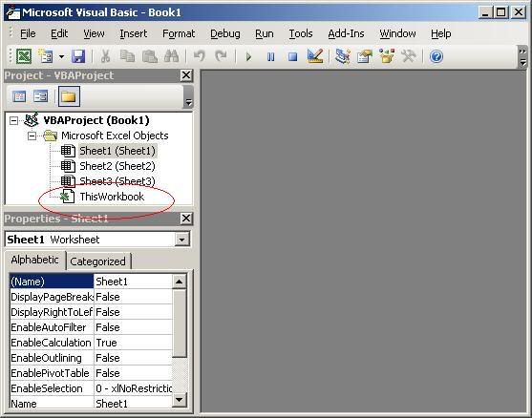532x418 pixels.
Task: Open the Sheet1 Worksheet object dropdown
Action: click(x=181, y=240)
